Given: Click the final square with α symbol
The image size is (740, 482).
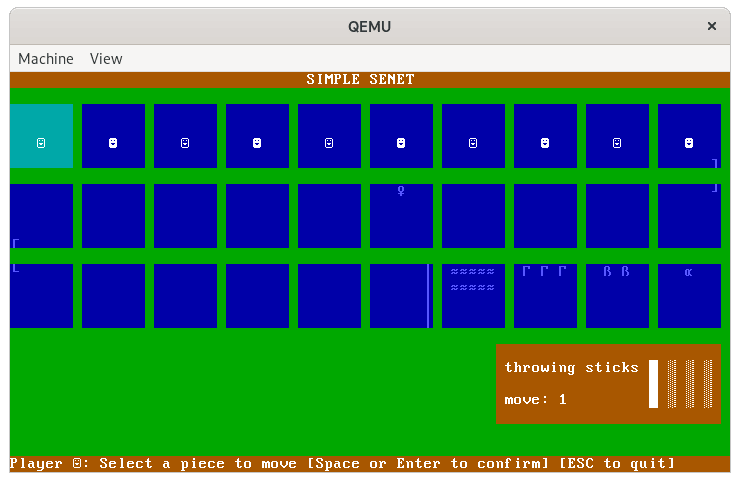Looking at the screenshot, I should [689, 295].
